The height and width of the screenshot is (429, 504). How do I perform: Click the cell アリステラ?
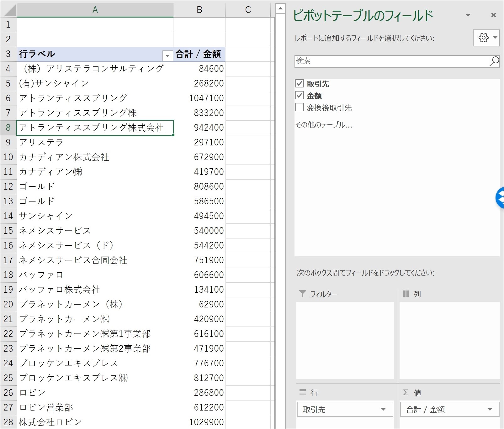[95, 142]
